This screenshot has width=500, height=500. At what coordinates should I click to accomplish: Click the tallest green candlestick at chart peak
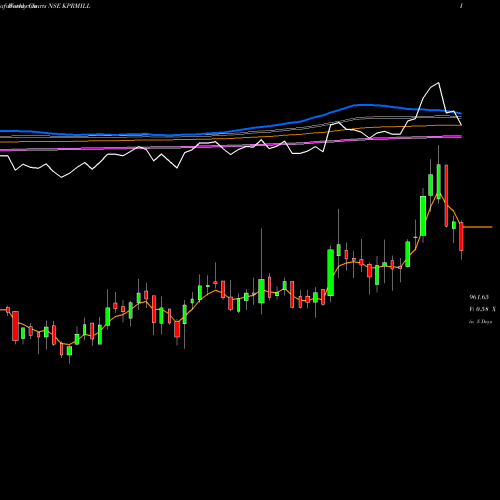tap(439, 182)
